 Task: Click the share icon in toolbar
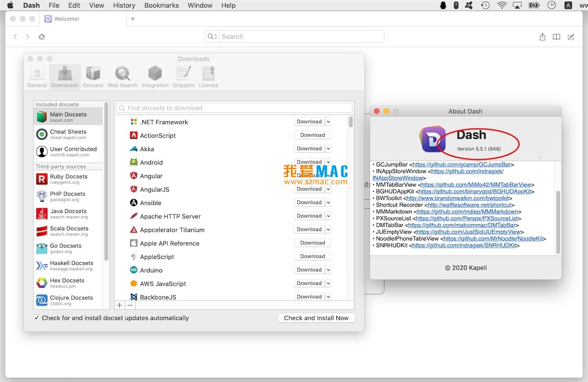[542, 37]
